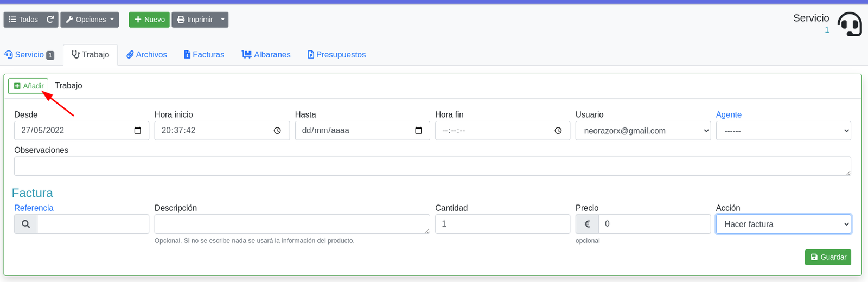Click the green Guardar button
Image resolution: width=868 pixels, height=282 pixels.
828,257
